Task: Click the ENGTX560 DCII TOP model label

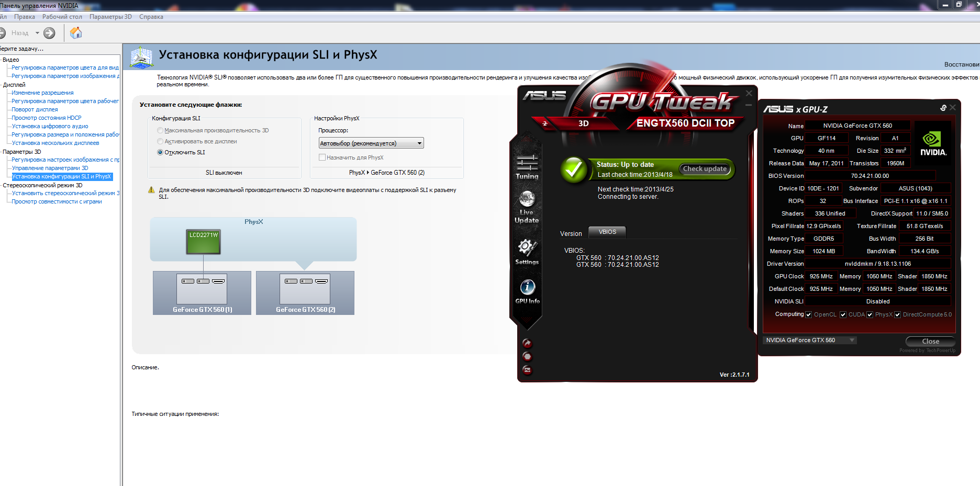Action: pos(685,123)
